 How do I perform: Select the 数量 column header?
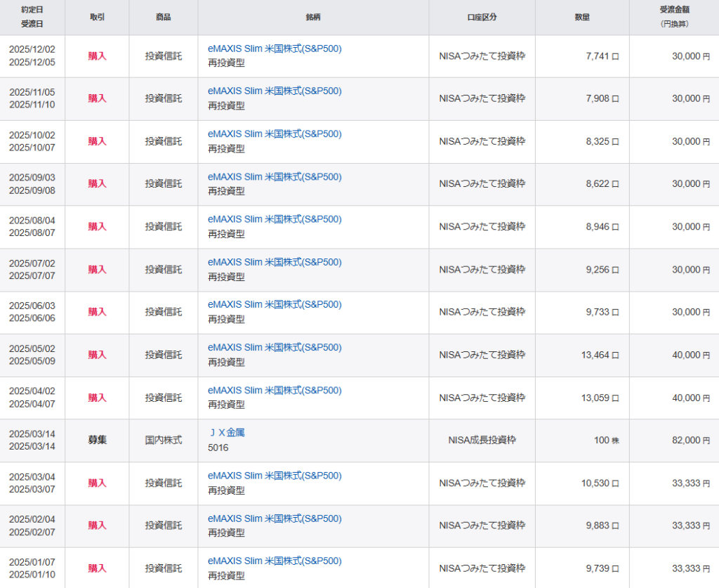(x=581, y=17)
